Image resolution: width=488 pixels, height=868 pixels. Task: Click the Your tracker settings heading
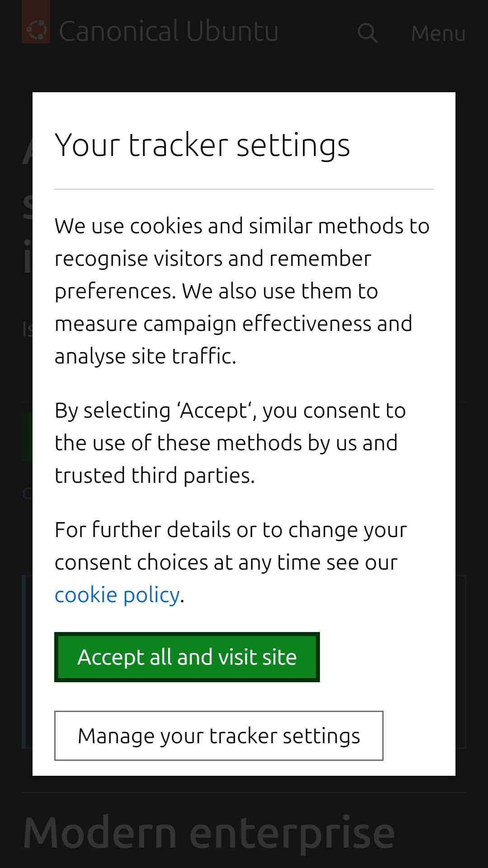202,145
